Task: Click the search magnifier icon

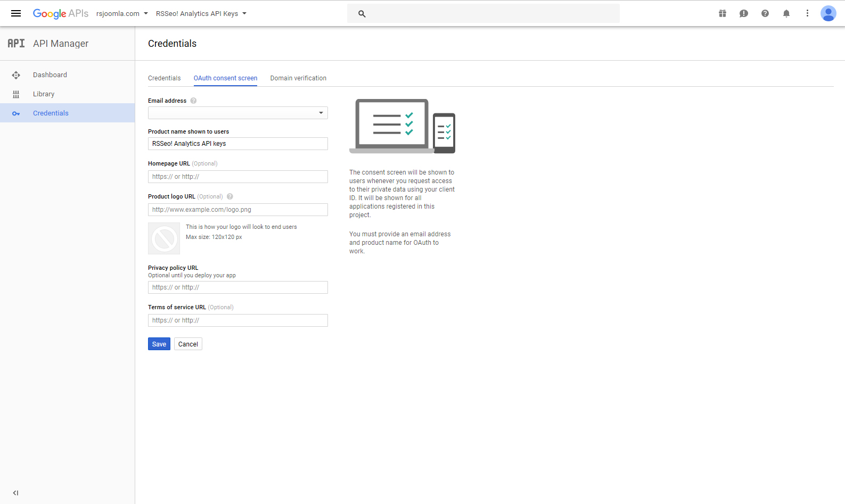Action: (x=362, y=14)
